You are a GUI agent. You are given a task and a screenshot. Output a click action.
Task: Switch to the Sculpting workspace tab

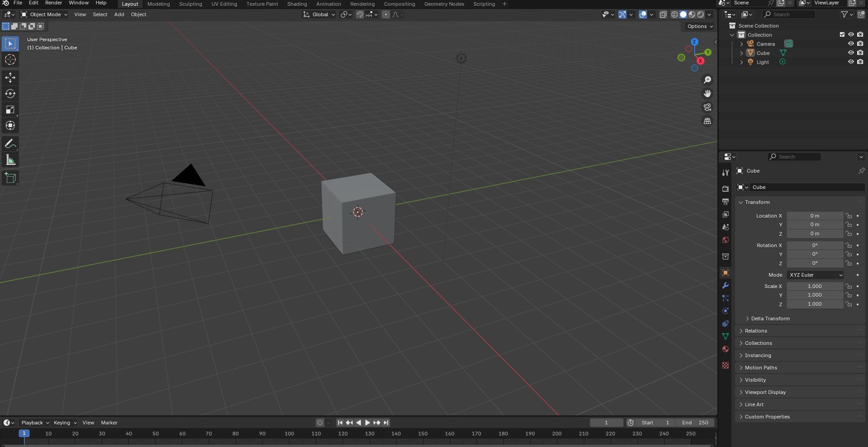[190, 4]
